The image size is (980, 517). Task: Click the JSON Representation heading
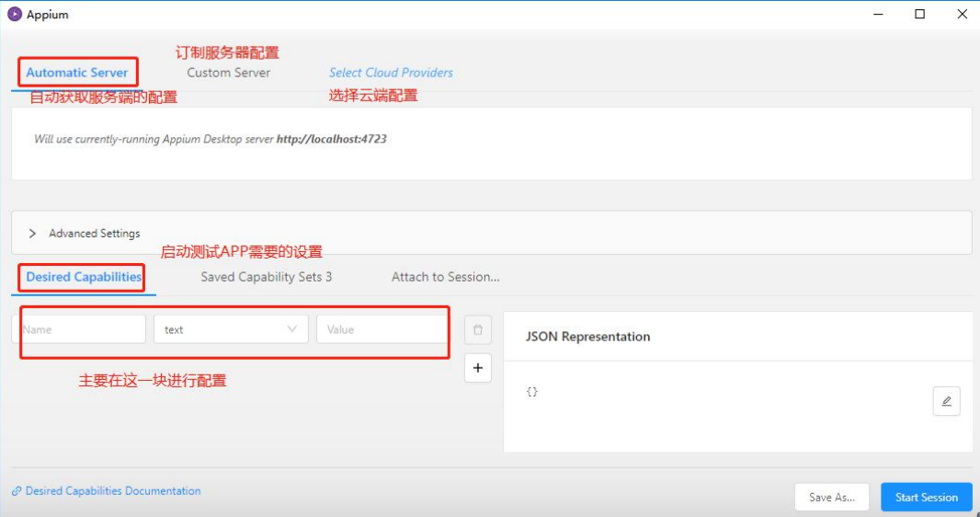pyautogui.click(x=587, y=337)
